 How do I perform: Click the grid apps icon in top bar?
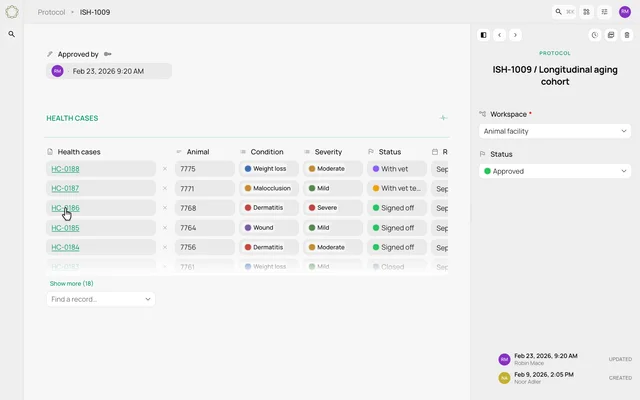587,12
